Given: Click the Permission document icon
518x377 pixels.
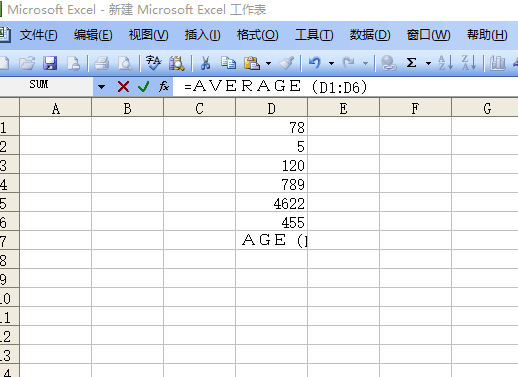Looking at the screenshot, I should click(73, 63).
